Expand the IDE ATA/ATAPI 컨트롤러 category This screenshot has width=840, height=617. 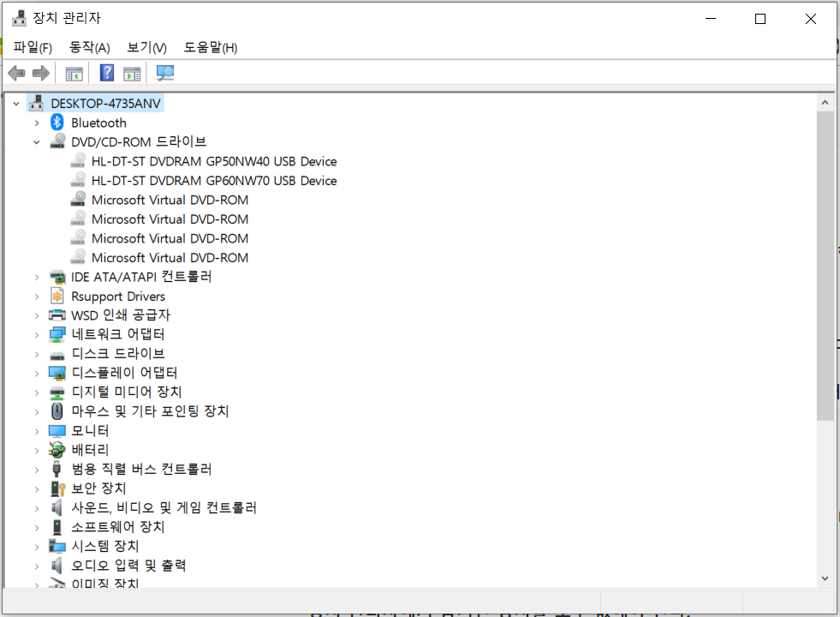point(37,277)
